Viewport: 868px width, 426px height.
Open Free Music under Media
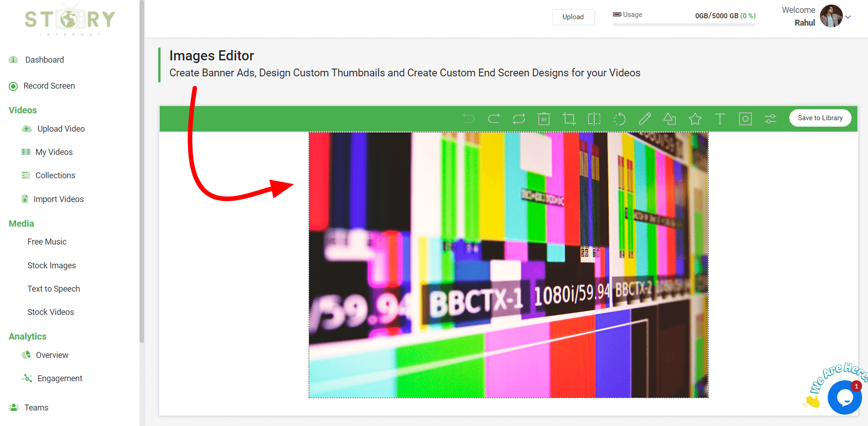[47, 242]
